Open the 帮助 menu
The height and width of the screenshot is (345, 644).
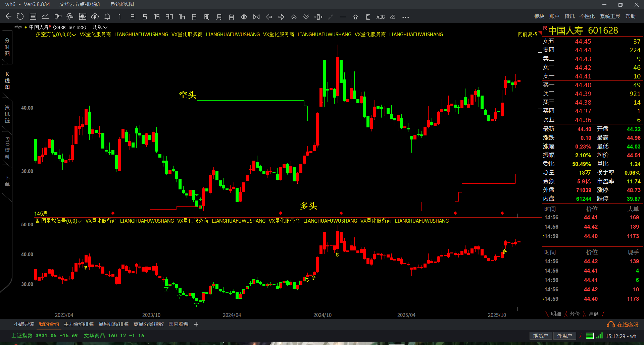tap(631, 16)
